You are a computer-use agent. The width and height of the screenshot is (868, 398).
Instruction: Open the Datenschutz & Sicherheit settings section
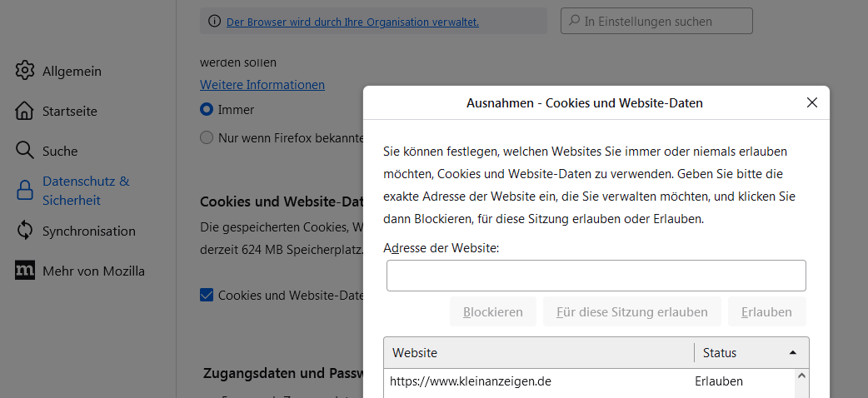(x=86, y=191)
